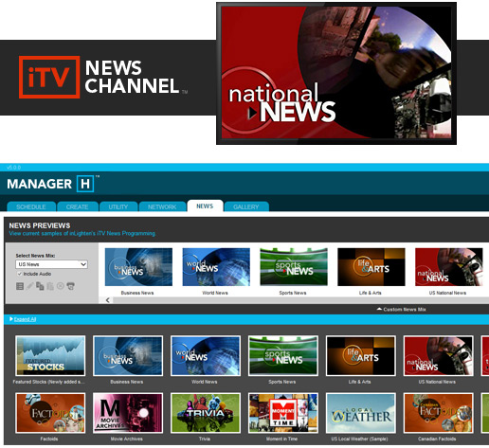
Task: Open US National News thumbnail in lower grid
Action: coord(439,356)
